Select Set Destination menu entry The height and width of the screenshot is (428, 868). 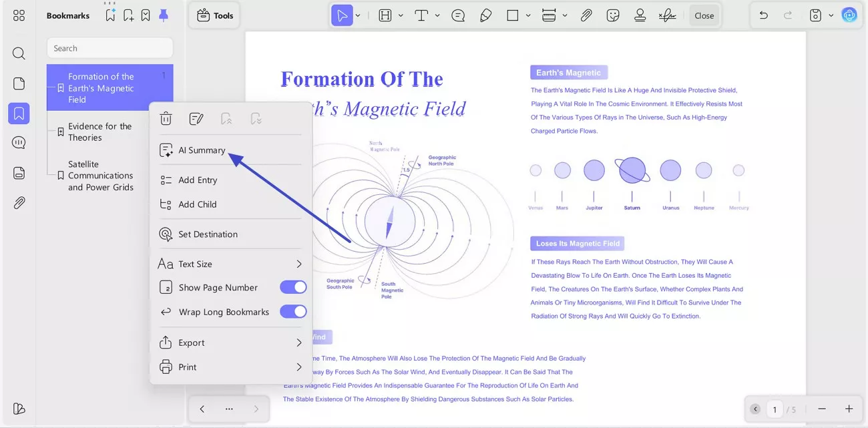pyautogui.click(x=208, y=234)
